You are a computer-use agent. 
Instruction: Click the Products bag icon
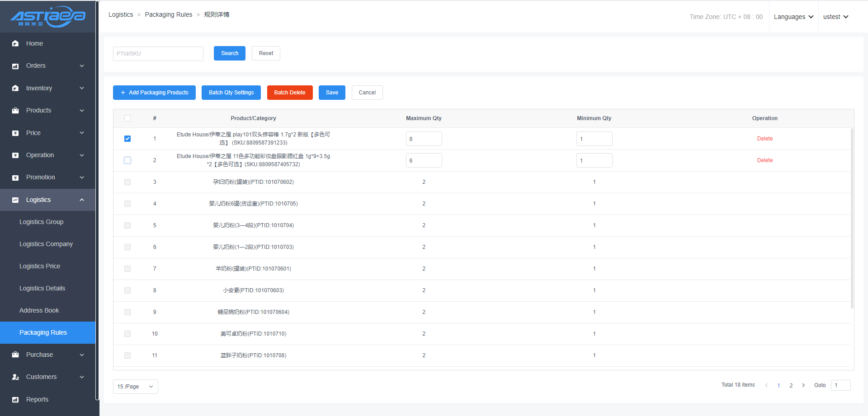click(15, 111)
